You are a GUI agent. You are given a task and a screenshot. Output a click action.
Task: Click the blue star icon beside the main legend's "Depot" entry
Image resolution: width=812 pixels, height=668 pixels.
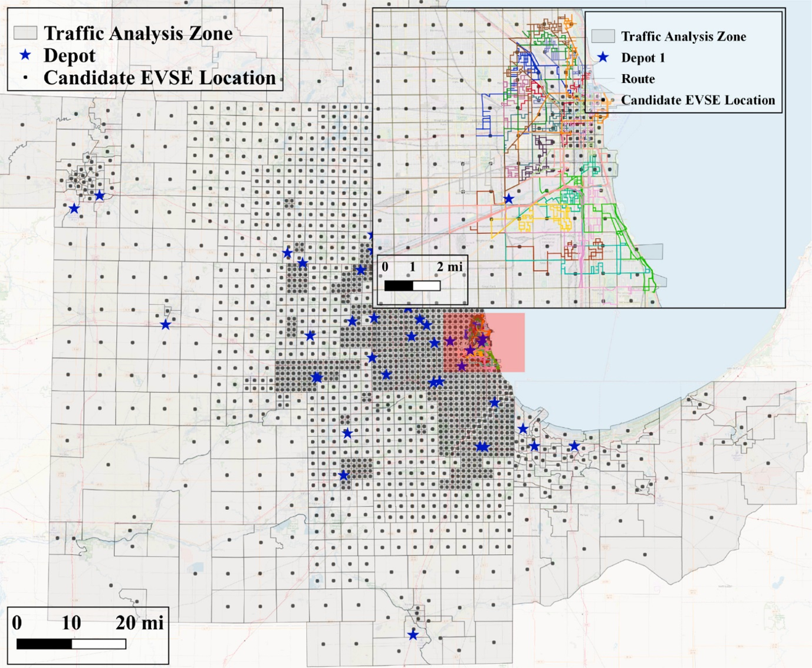coord(25,55)
